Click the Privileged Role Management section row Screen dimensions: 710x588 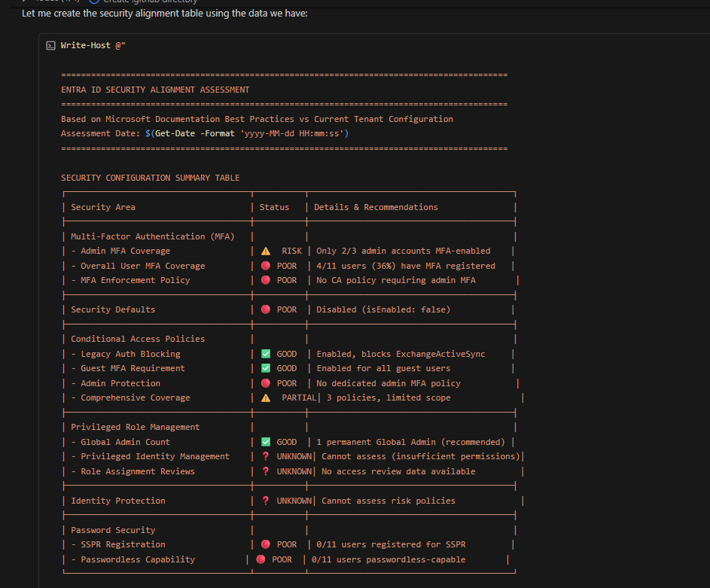tap(136, 427)
